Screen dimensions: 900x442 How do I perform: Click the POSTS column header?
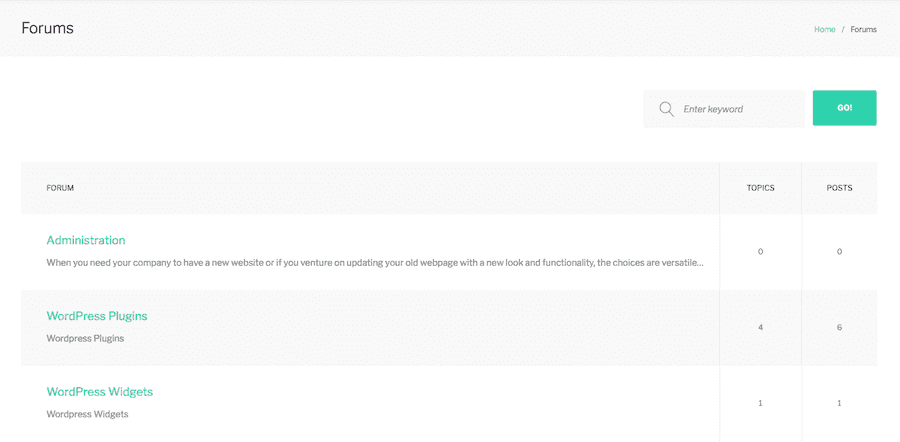coord(839,188)
